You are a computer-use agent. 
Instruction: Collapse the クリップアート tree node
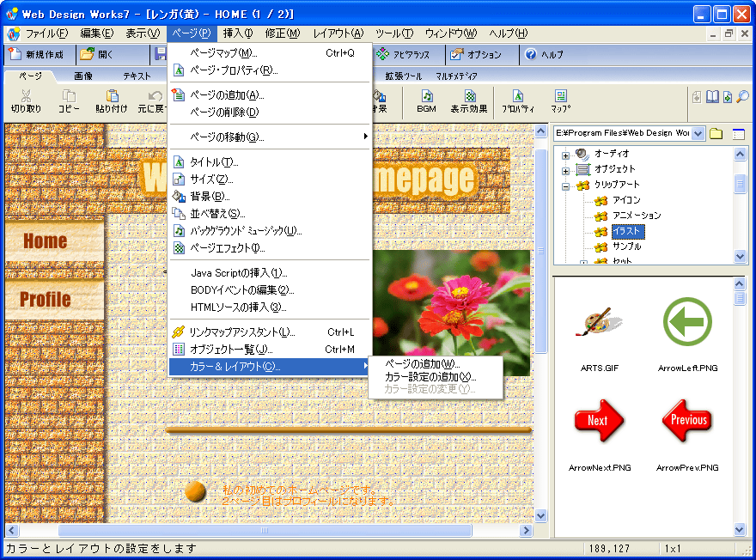566,186
